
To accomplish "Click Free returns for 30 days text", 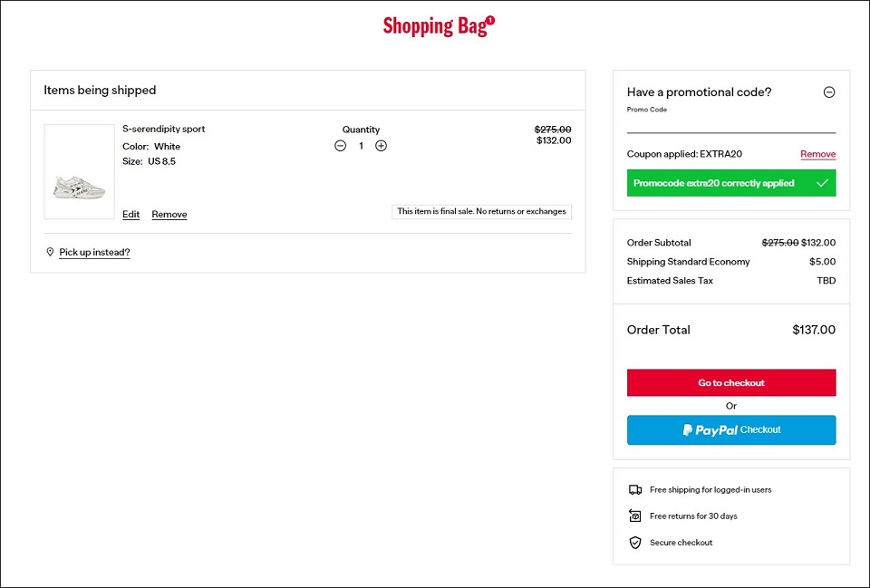I will point(693,516).
